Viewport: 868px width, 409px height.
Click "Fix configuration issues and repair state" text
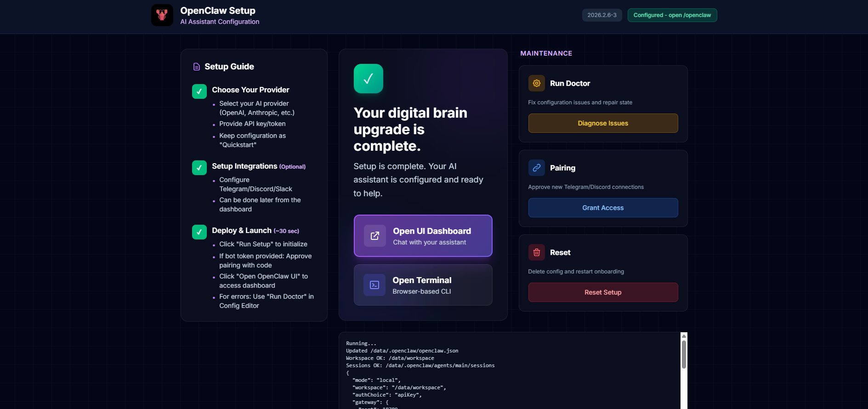coord(580,102)
